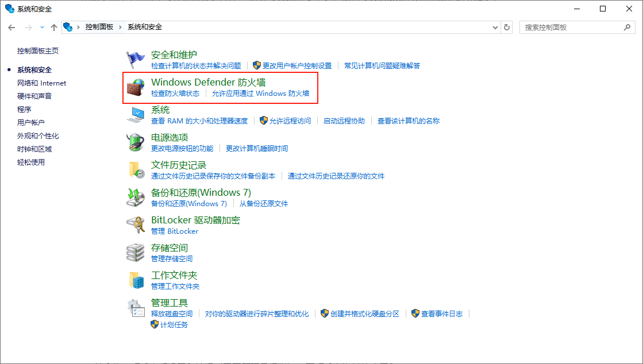Open the Windows Defender 防火墙 heading
The height and width of the screenshot is (364, 643).
click(209, 82)
